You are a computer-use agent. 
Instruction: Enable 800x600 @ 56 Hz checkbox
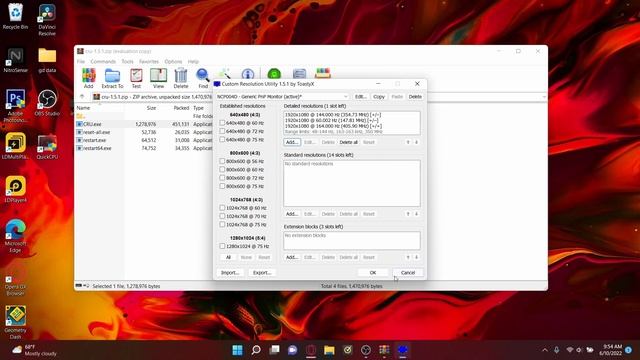point(222,161)
